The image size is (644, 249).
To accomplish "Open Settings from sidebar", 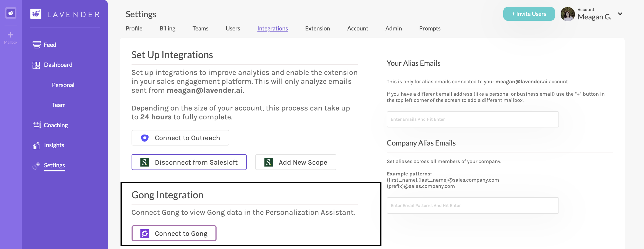I will pyautogui.click(x=54, y=165).
